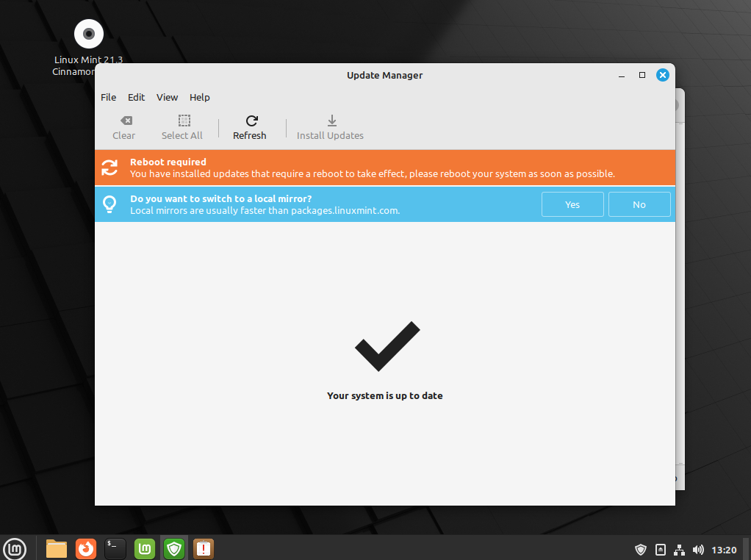
Task: Click the 'Your system is up to date' text
Action: point(385,395)
